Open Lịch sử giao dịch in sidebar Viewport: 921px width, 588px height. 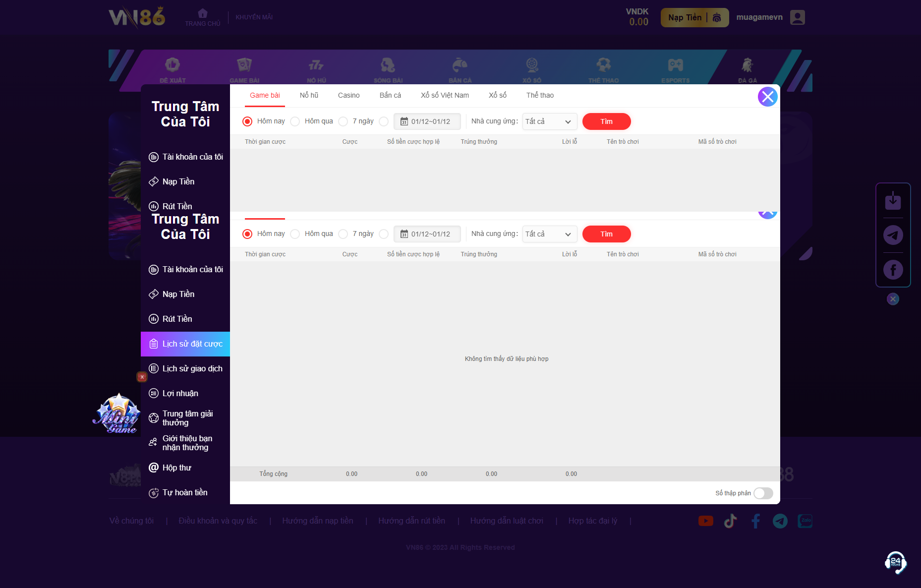point(192,369)
